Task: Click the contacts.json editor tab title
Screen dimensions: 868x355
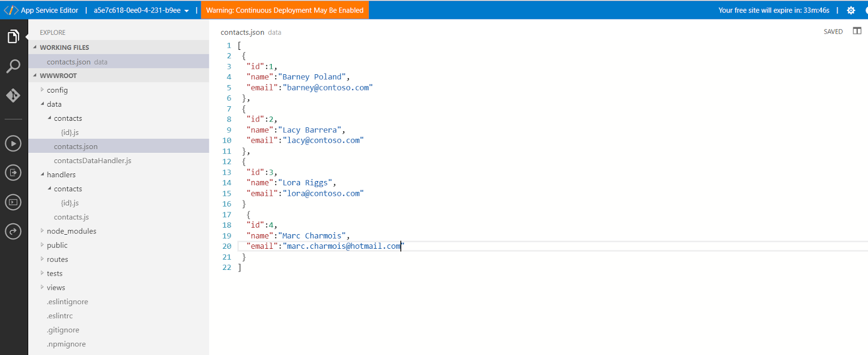Action: pyautogui.click(x=242, y=32)
